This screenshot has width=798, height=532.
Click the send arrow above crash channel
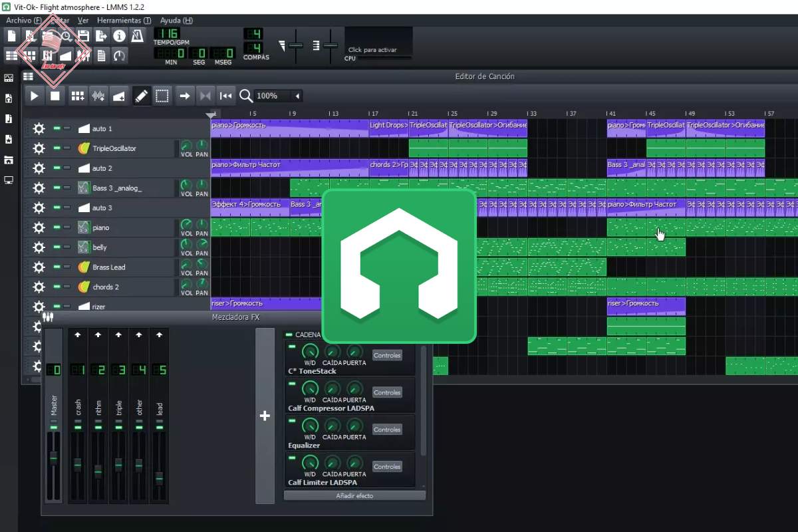[78, 334]
